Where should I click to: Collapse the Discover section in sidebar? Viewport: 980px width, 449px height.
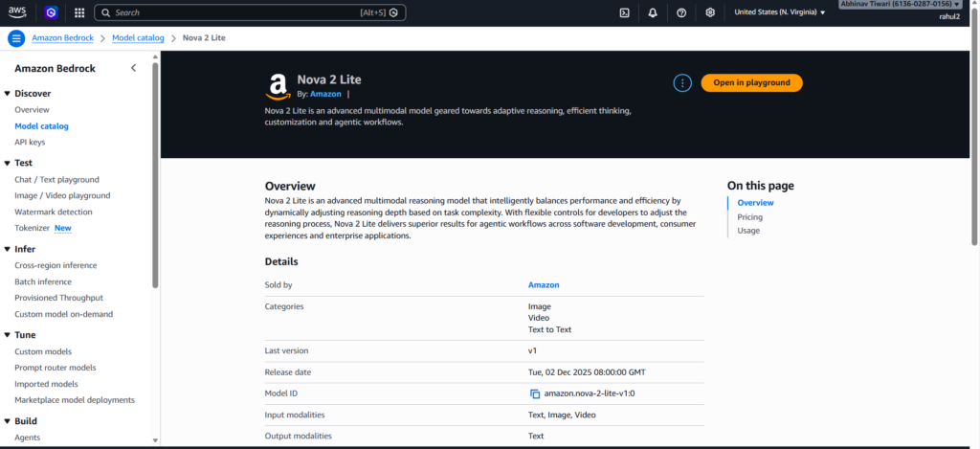[8, 94]
